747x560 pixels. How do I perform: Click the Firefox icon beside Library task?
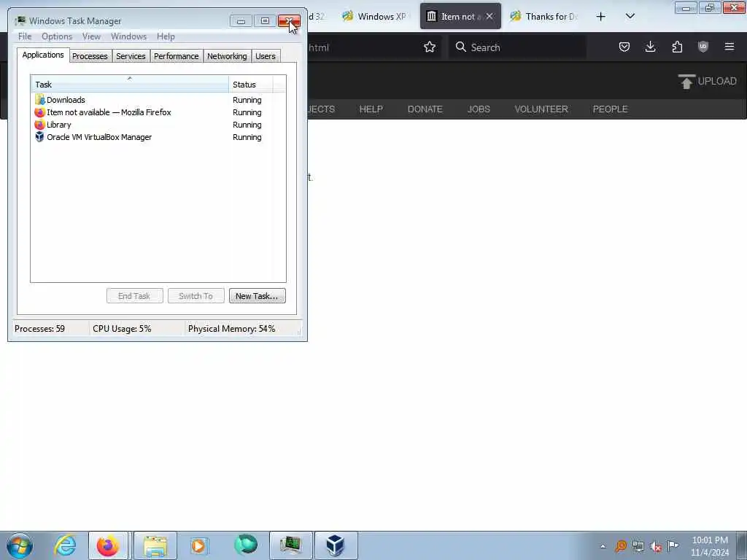click(x=39, y=125)
